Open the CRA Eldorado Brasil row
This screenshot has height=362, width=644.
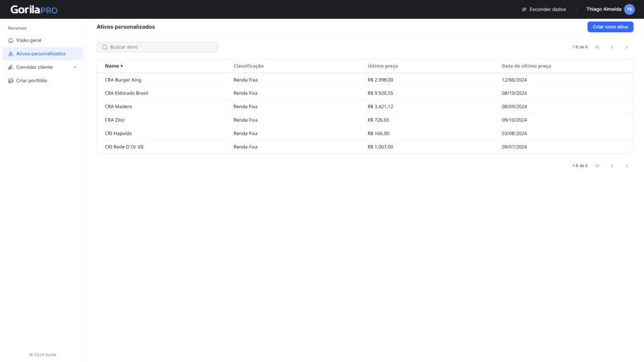click(365, 93)
